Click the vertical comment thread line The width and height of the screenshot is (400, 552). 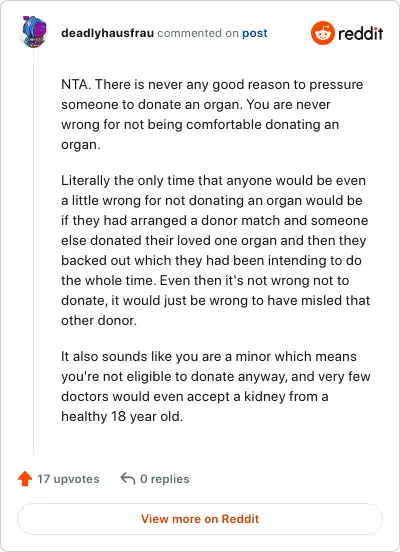coord(34,252)
